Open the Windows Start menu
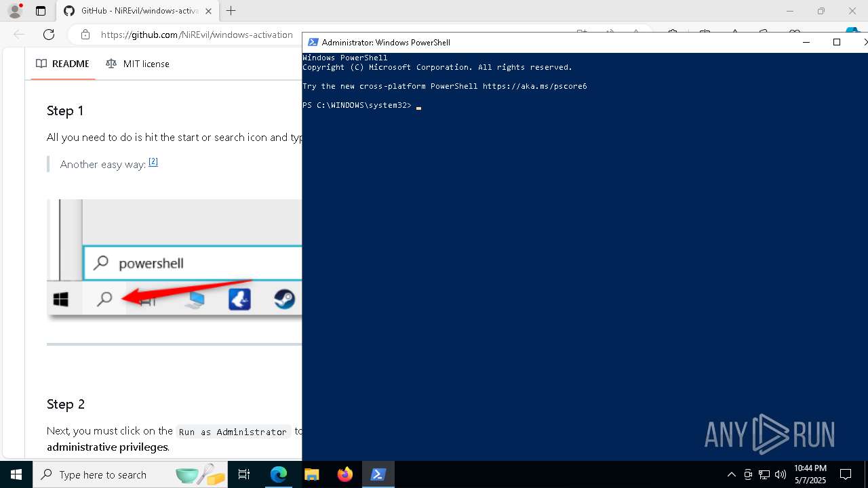The height and width of the screenshot is (488, 868). 16,474
